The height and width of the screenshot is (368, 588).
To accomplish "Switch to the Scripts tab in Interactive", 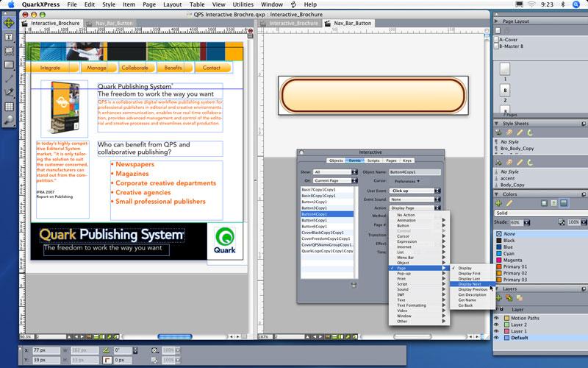I will 373,160.
